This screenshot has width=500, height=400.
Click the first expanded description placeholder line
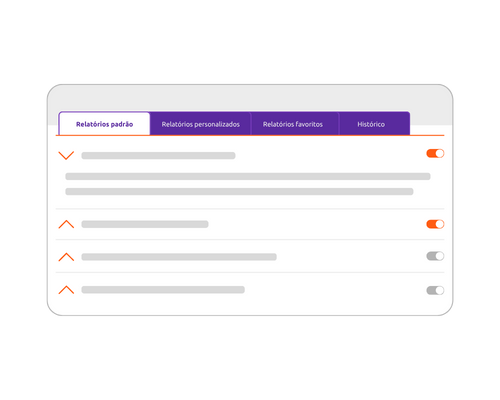point(248,176)
